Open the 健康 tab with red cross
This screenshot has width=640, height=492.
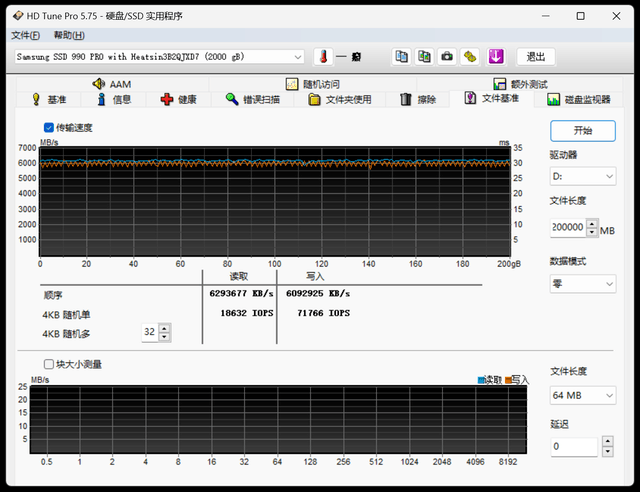[178, 99]
